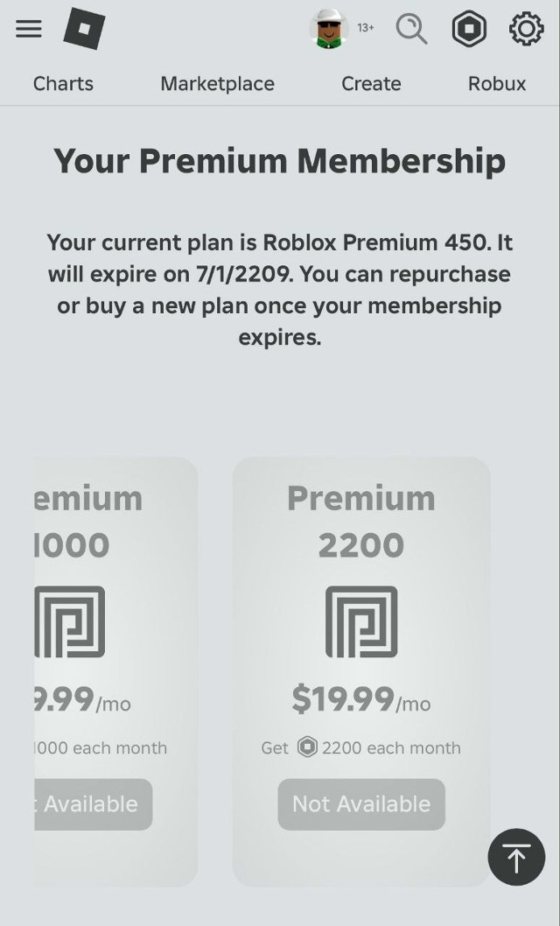Image resolution: width=560 pixels, height=926 pixels.
Task: Click the Premium 2200 maze logo
Action: pos(361,621)
